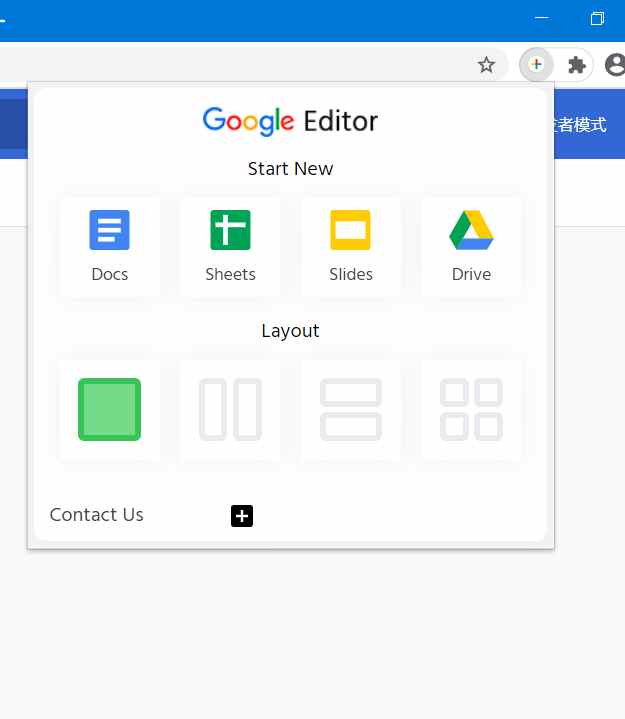Image resolution: width=625 pixels, height=719 pixels.
Task: Click the Docs label text
Action: [x=110, y=274]
